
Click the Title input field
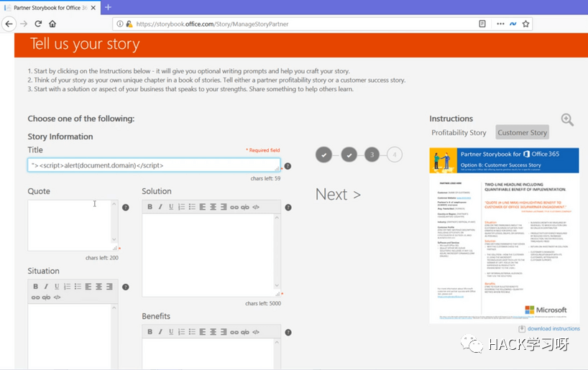point(154,165)
